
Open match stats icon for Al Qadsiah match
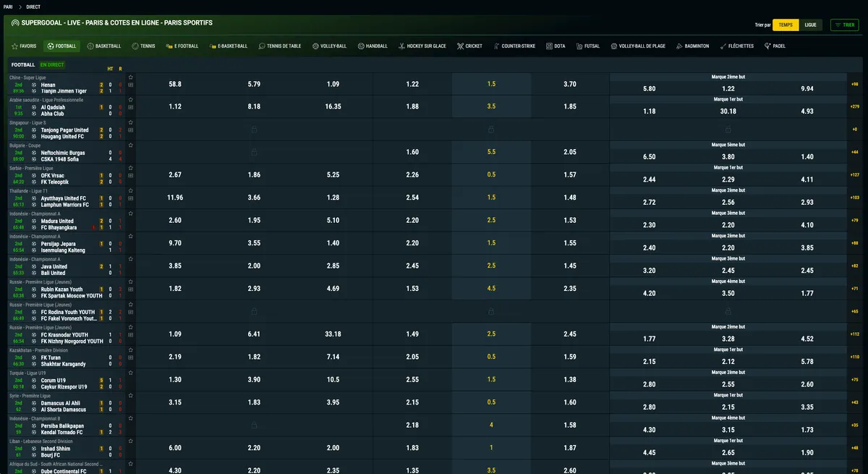click(x=131, y=107)
